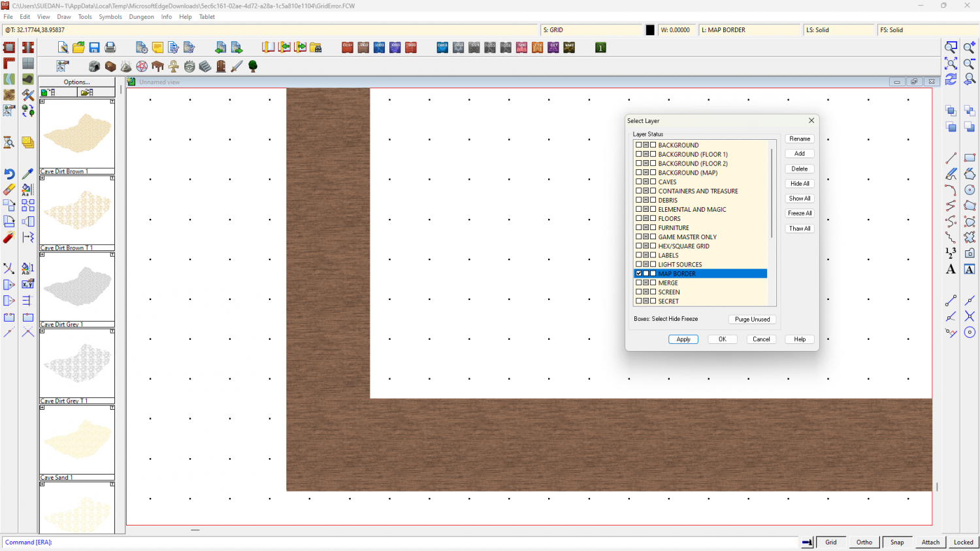
Task: Open the FS: Solid fill style selector
Action: tap(928, 30)
